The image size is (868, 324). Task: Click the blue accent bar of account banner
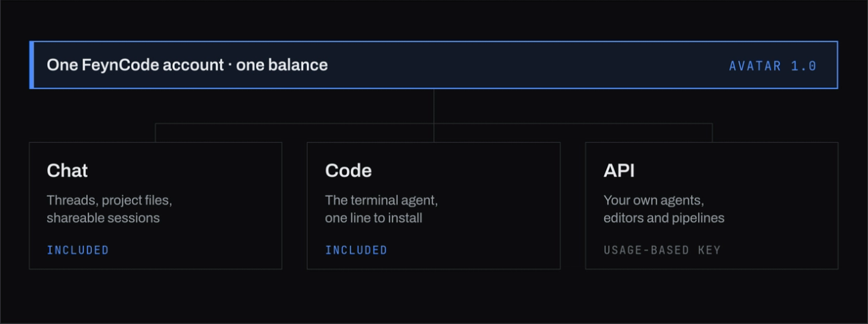[x=32, y=65]
